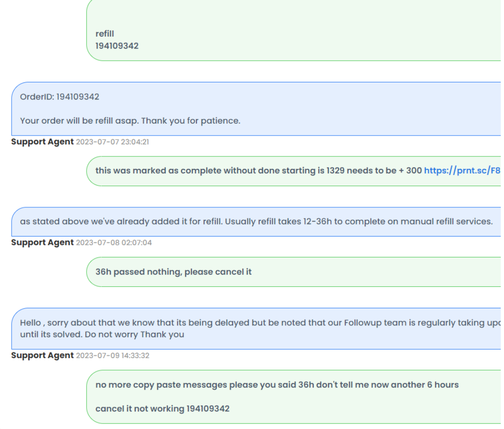Click 'Thank you for patience' text

coord(190,121)
